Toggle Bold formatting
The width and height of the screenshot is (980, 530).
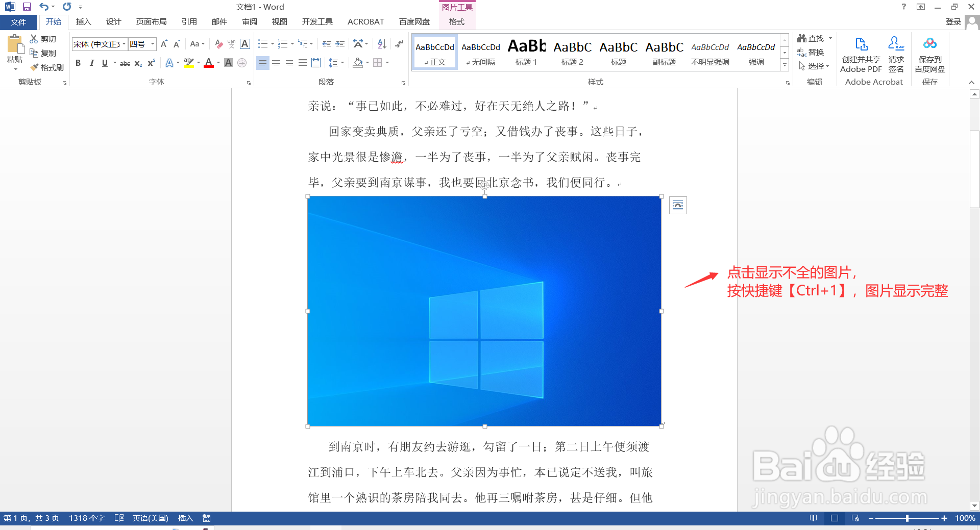(x=78, y=63)
